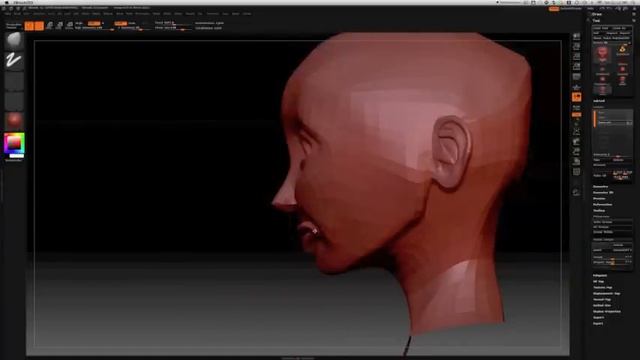Open the alpha selector slot
This screenshot has height=360, width=640.
point(14,81)
